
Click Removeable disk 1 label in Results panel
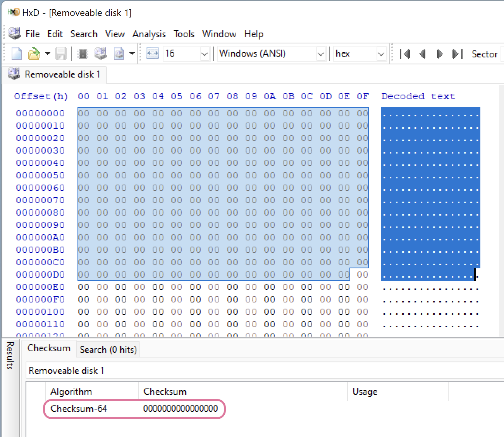(66, 371)
